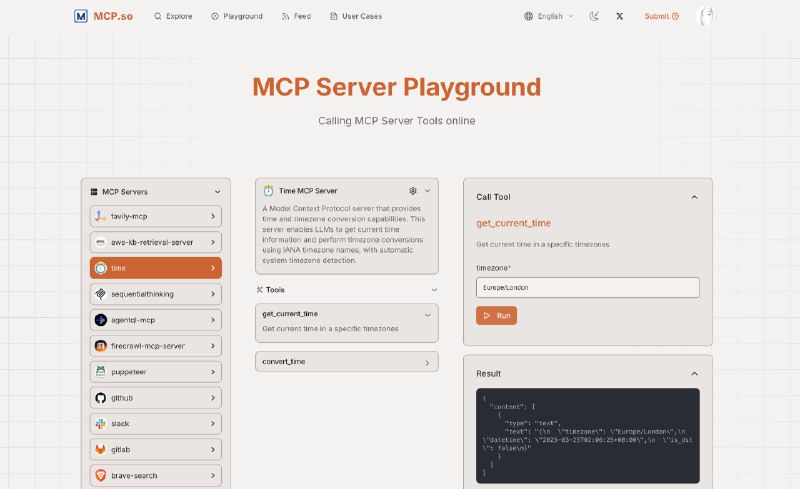The height and width of the screenshot is (489, 800).
Task: Select the puppeteer server
Action: pyautogui.click(x=156, y=372)
